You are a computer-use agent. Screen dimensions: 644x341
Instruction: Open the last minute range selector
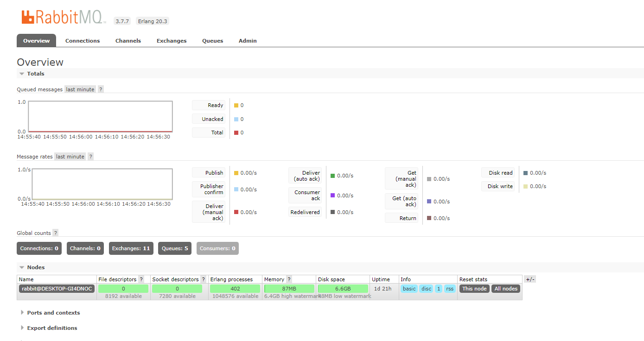point(80,89)
